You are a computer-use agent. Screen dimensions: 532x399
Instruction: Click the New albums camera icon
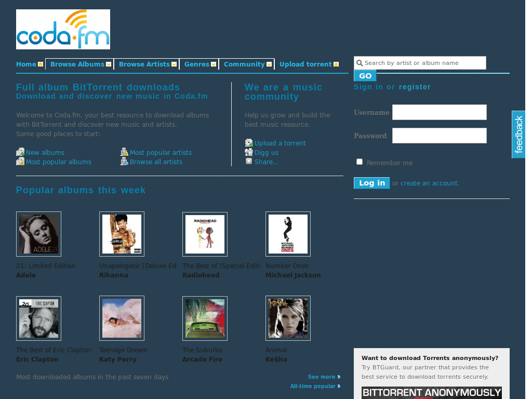20,152
